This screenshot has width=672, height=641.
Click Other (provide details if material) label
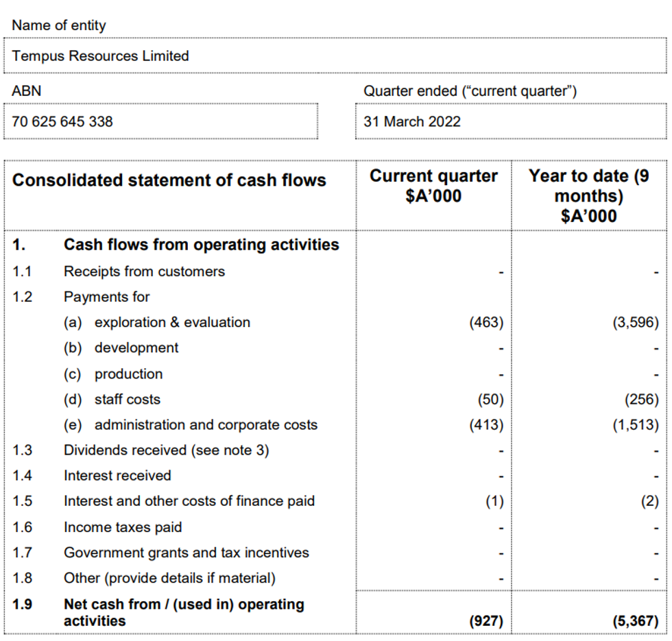(x=169, y=578)
